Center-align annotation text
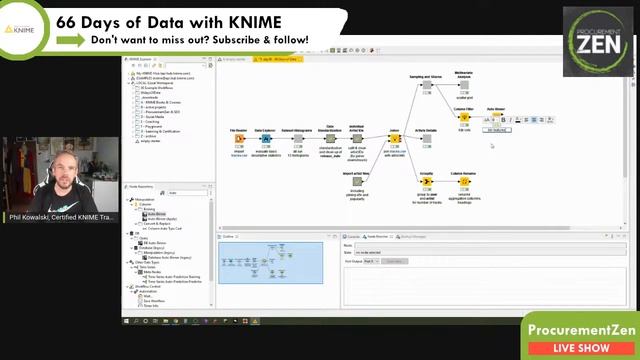Viewport: 640px width, 360px height. tap(534, 120)
